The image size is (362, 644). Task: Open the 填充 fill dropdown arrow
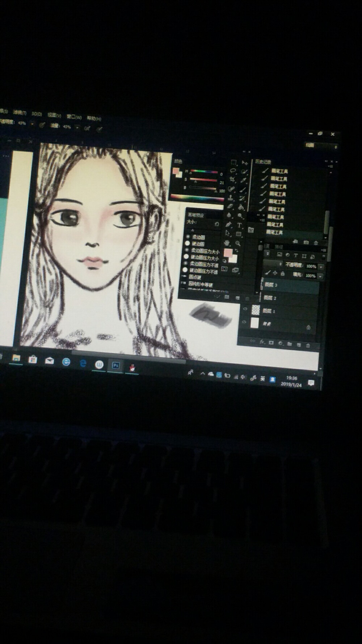coord(320,276)
